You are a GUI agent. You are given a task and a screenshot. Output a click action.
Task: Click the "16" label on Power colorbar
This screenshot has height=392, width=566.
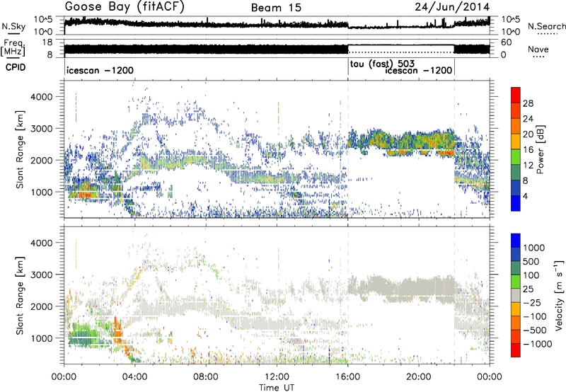pos(528,150)
